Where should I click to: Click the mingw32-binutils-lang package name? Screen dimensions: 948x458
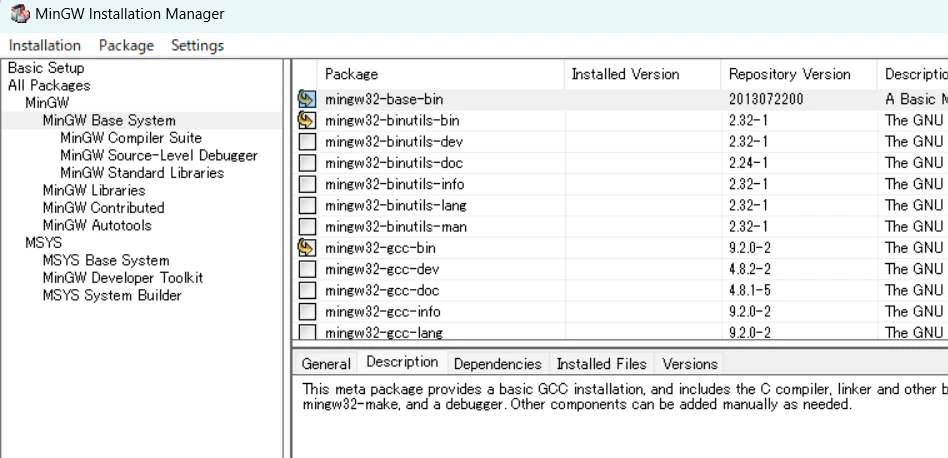pos(396,205)
